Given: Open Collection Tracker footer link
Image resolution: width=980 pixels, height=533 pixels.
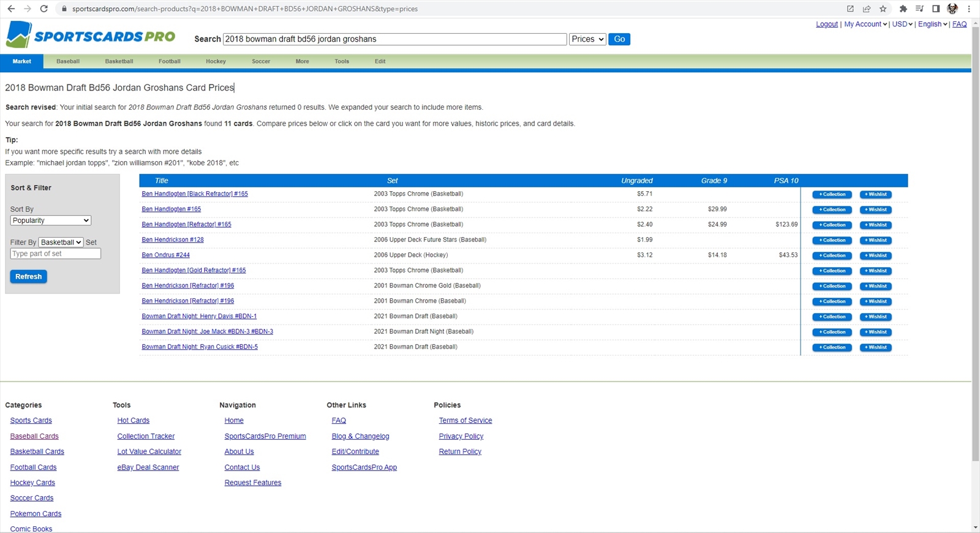Looking at the screenshot, I should [146, 437].
